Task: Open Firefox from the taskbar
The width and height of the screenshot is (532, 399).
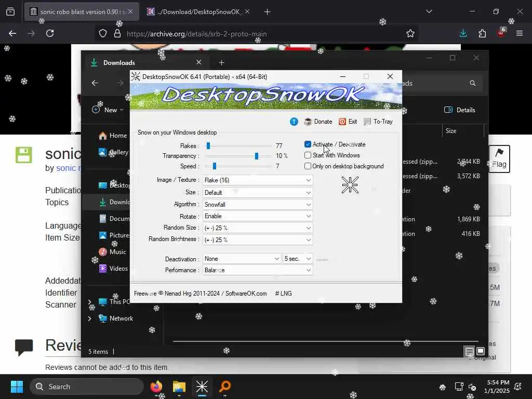Action: [156, 387]
